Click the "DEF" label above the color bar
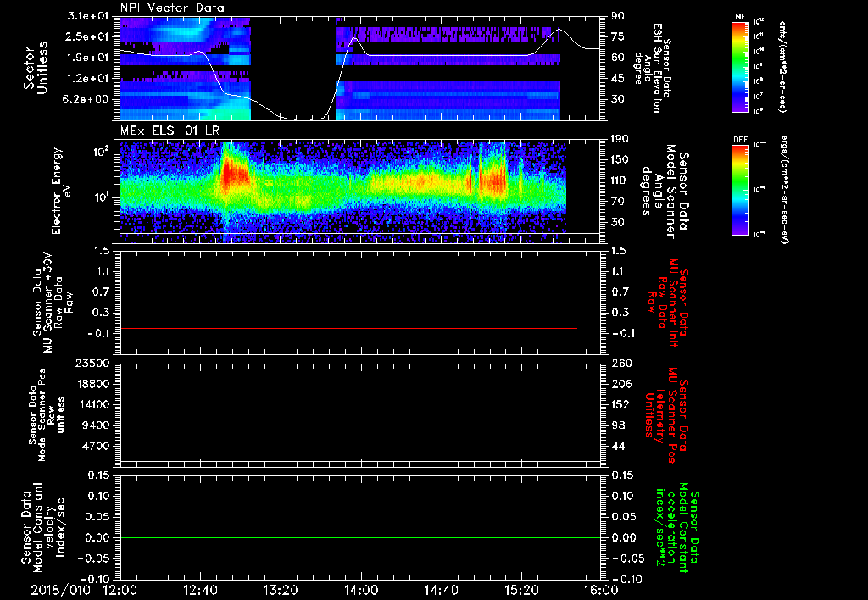868x600 pixels. [740, 140]
